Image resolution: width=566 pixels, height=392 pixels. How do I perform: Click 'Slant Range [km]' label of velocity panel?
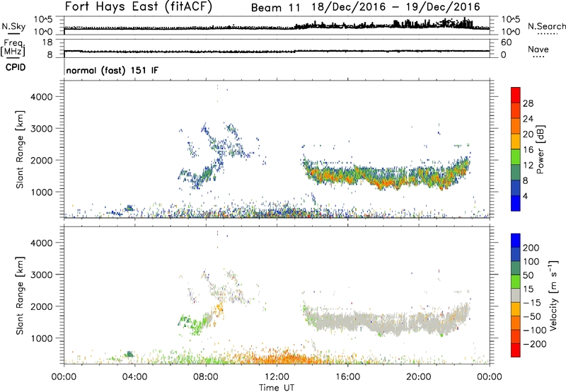20,296
